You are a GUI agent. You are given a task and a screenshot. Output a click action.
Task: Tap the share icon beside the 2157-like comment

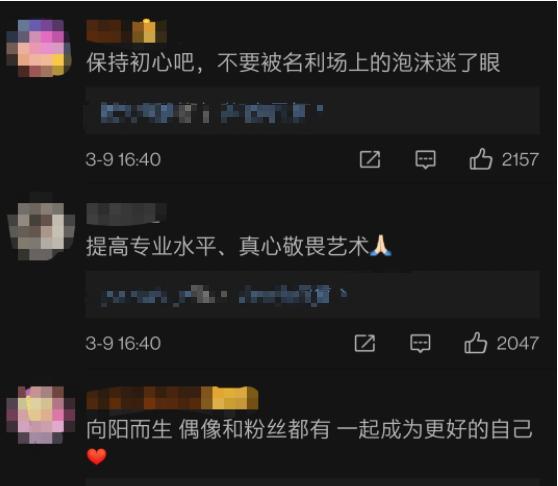370,159
